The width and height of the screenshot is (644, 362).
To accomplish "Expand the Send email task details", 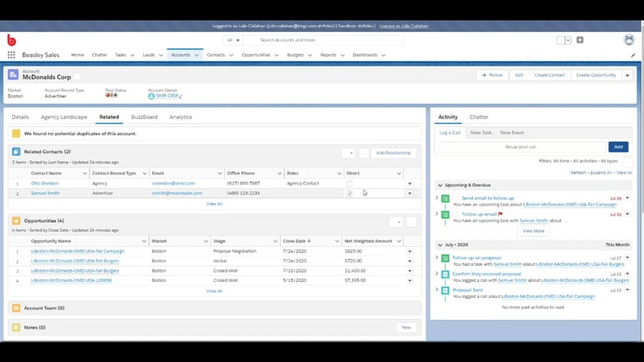I will [x=437, y=198].
